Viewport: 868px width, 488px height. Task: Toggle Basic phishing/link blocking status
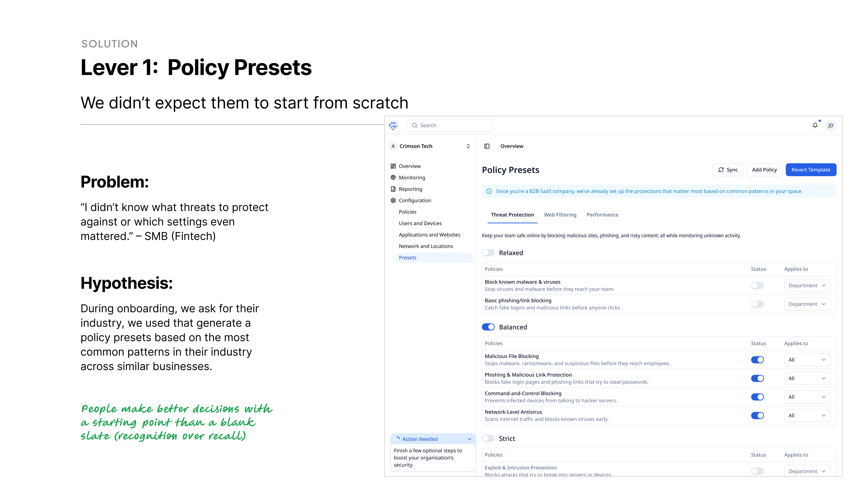(x=757, y=304)
